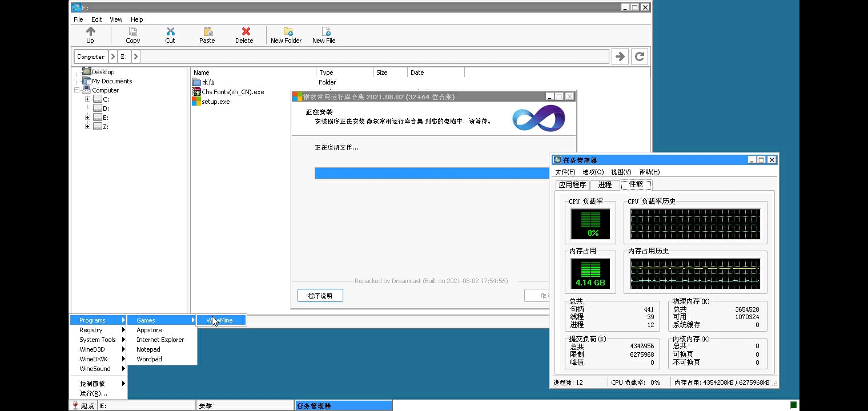Click the go arrow beside address bar

pos(620,57)
